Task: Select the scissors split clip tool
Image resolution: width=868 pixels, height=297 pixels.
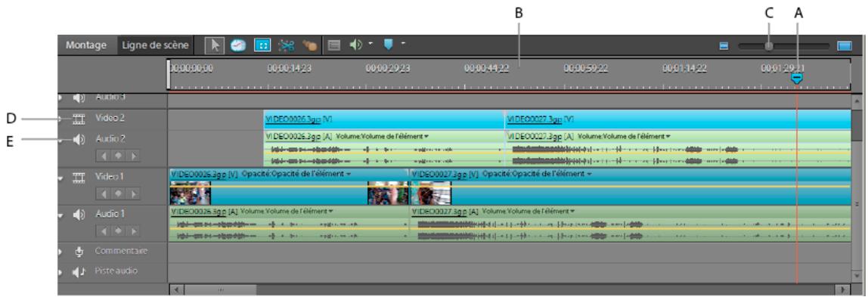Action: coord(286,46)
